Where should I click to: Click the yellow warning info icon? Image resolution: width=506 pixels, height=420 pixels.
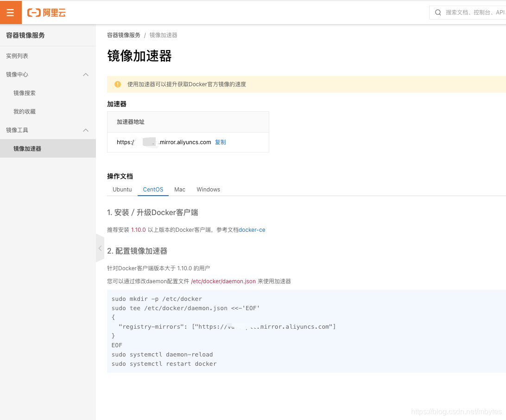tap(118, 84)
